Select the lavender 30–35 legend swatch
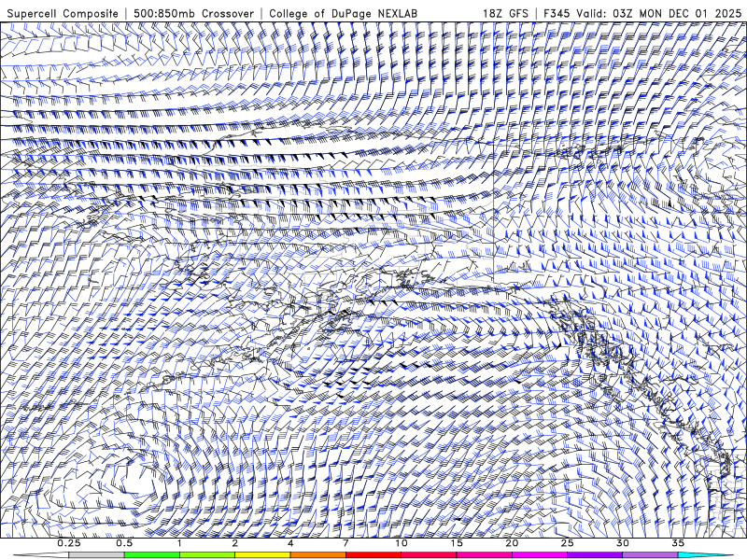 coord(650,555)
